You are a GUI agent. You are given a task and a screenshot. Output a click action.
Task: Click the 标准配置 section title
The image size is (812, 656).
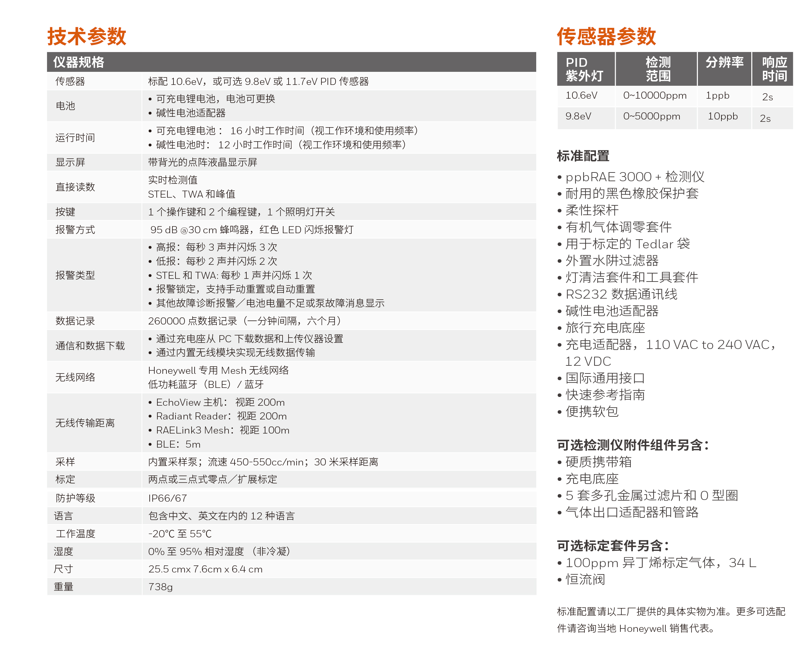(582, 156)
